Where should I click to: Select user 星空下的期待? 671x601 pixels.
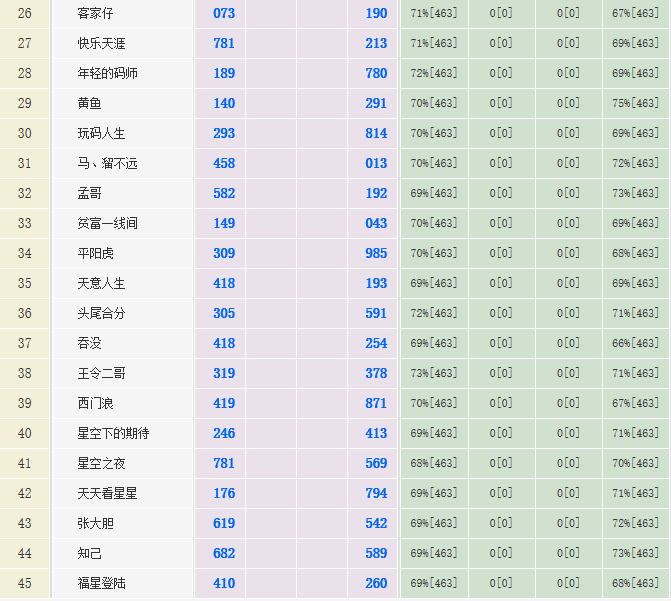click(x=113, y=434)
